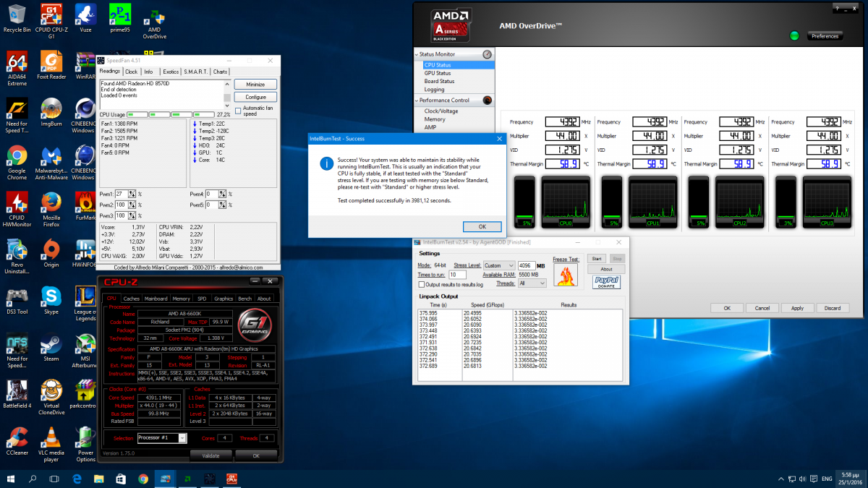Open the Vuze desktop shortcut

(x=85, y=18)
